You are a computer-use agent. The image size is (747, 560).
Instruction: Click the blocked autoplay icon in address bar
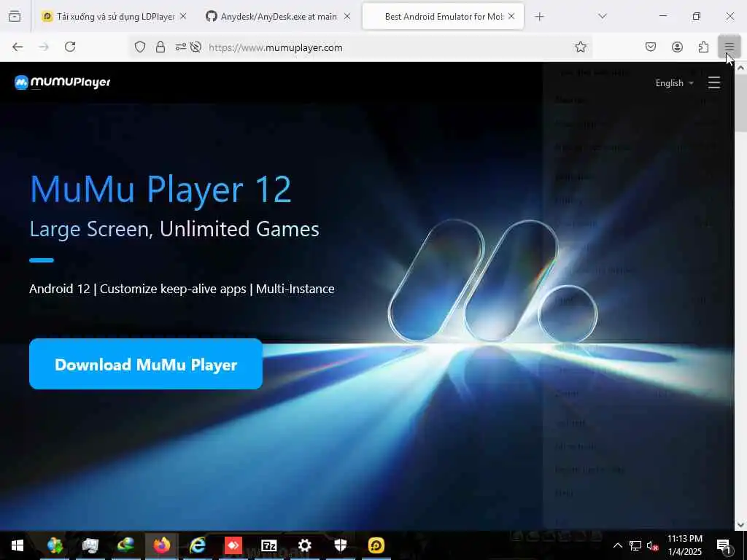196,47
